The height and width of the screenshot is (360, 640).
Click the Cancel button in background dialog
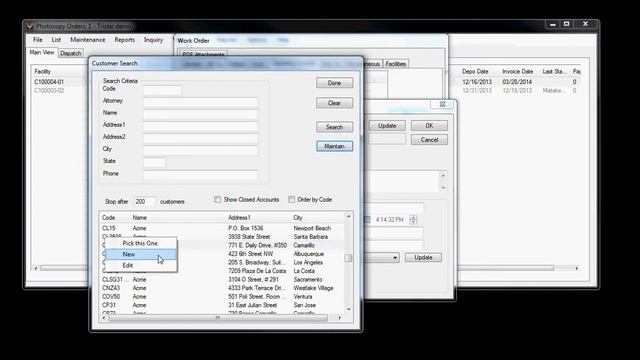pos(429,140)
